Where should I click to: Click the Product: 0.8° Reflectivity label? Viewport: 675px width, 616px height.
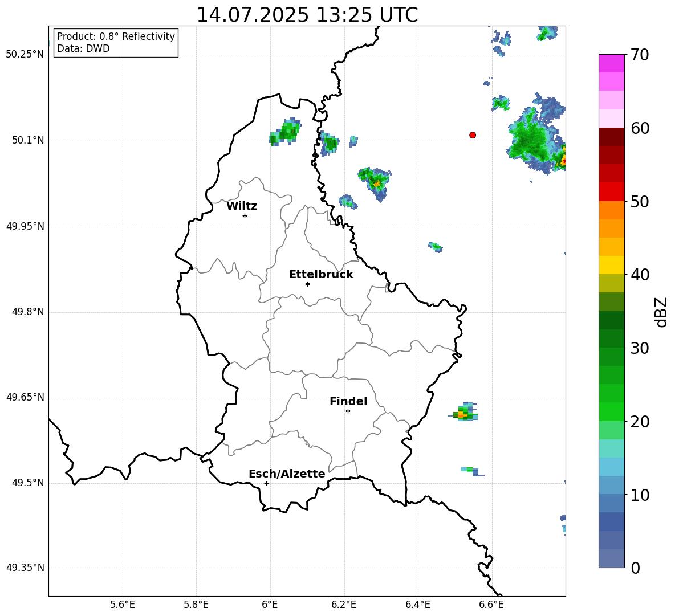(x=116, y=36)
